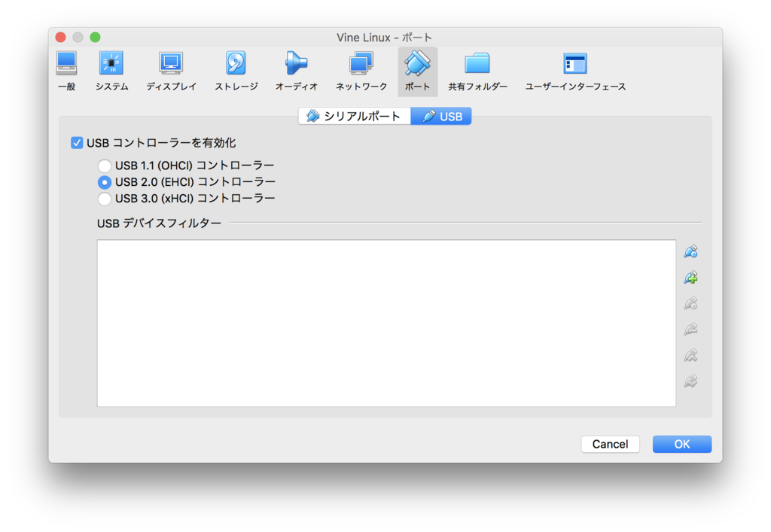
Task: Confirm settings with the OK button
Action: [x=681, y=444]
